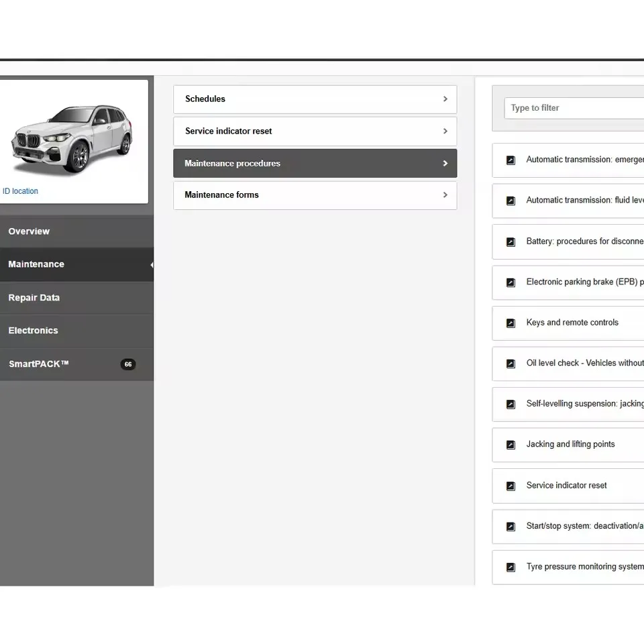The width and height of the screenshot is (644, 644).
Task: Click the Self-levelling suspension entry icon
Action: tap(511, 404)
